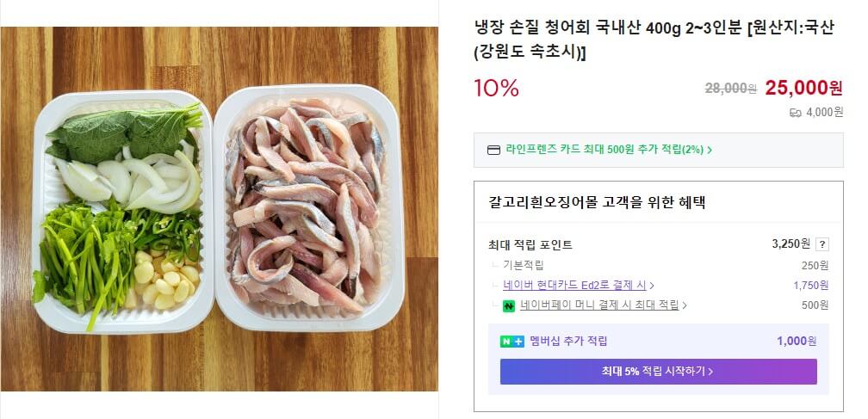Screen dimensions: 868x419
Task: Click the 갈고리흰오징어몰 고객을 위한 혜택 heading
Action: pos(597,203)
